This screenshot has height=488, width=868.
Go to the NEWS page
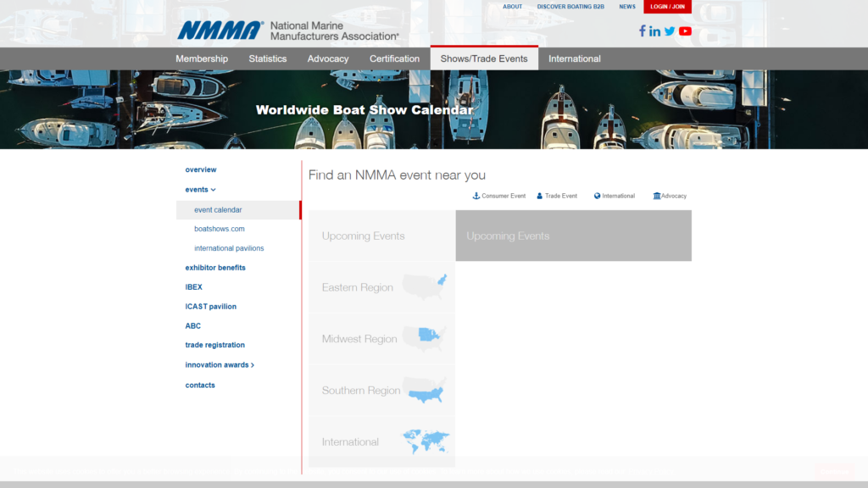pyautogui.click(x=627, y=7)
